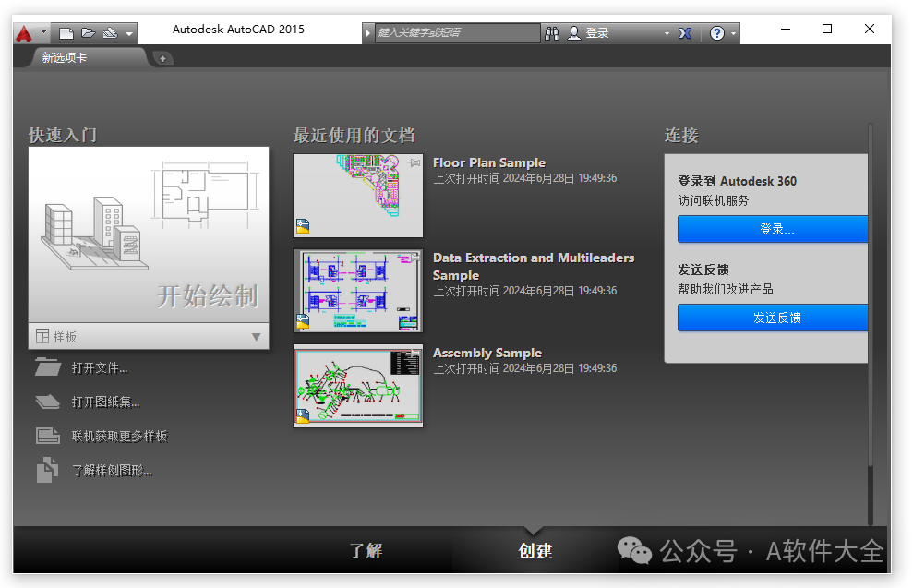This screenshot has width=913, height=588.
Task: Open 打开图纸集... link
Action: (x=105, y=402)
